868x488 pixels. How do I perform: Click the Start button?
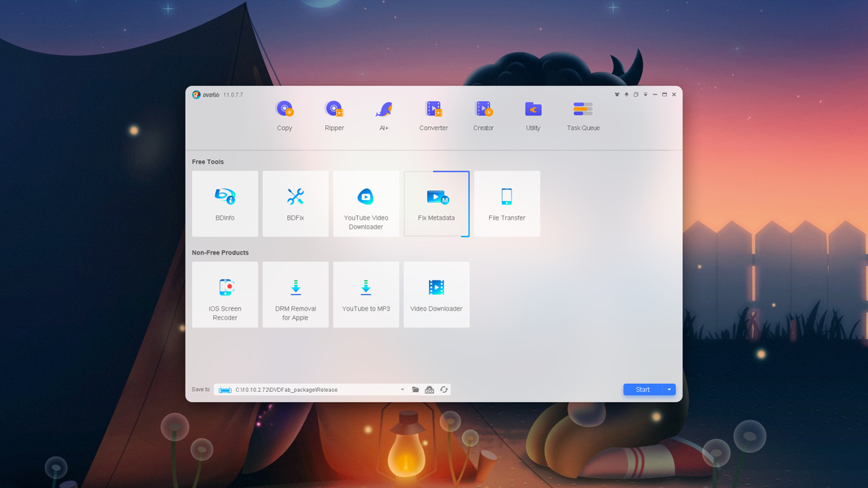click(x=643, y=390)
